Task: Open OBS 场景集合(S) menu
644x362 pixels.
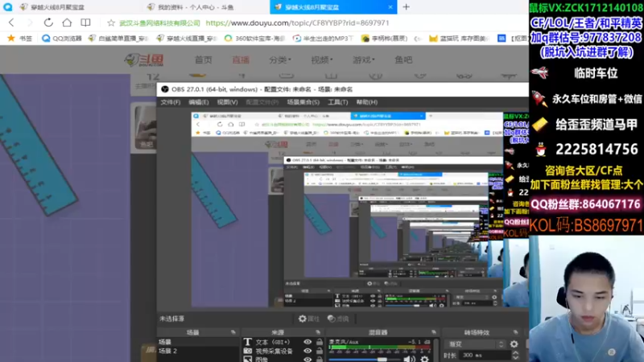Action: pyautogui.click(x=303, y=102)
